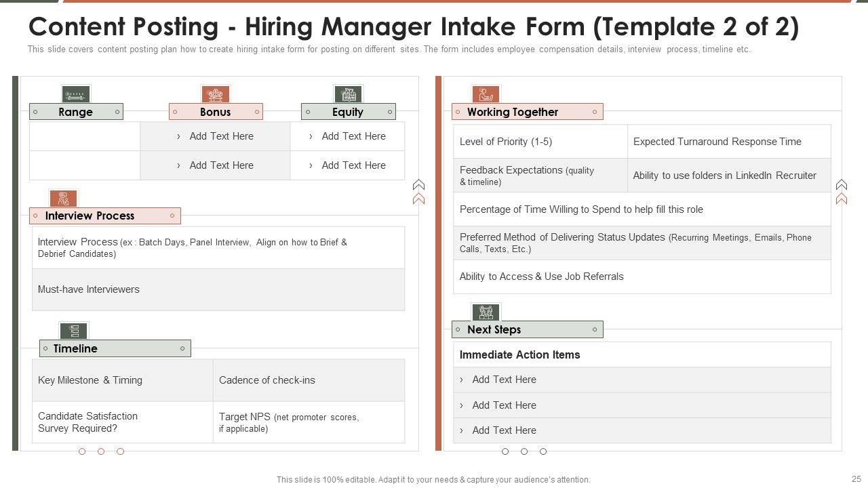868x488 pixels.
Task: Click the chevron before first Bonus 'Add Text Here'
Action: point(178,136)
